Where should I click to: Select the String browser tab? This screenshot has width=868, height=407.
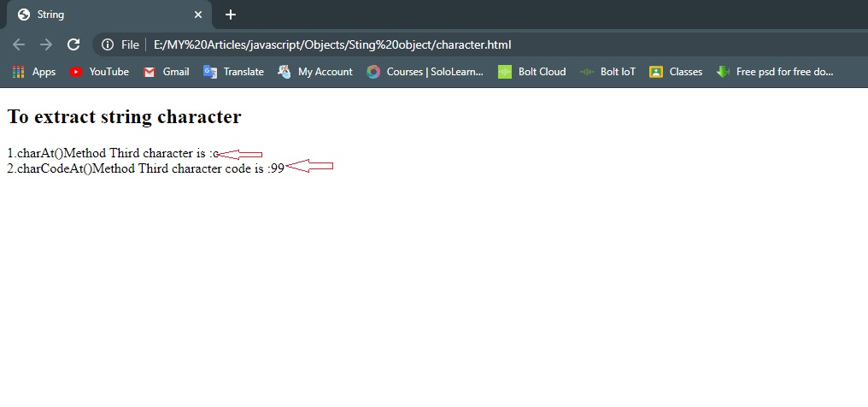pyautogui.click(x=109, y=15)
